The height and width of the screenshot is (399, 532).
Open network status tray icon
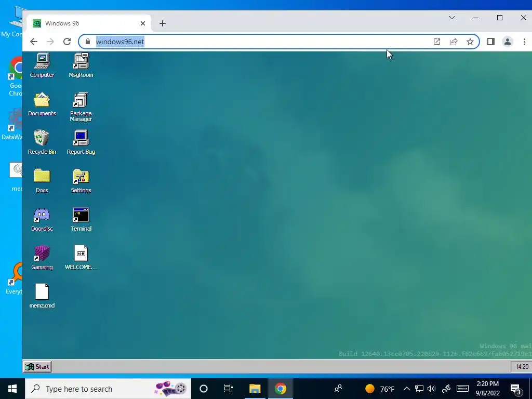[x=419, y=389]
